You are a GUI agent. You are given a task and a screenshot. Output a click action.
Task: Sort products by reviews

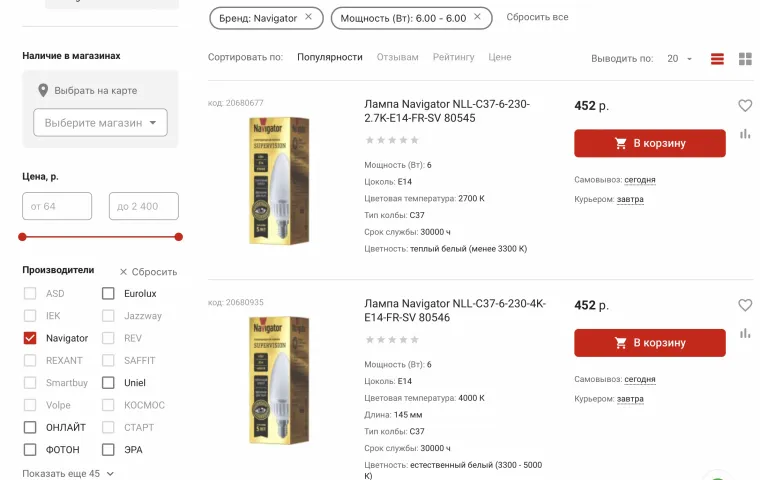point(397,57)
